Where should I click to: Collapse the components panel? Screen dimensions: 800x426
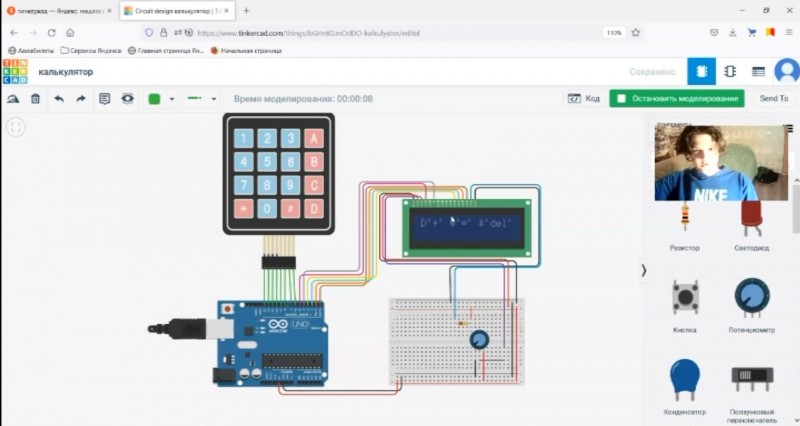click(643, 270)
